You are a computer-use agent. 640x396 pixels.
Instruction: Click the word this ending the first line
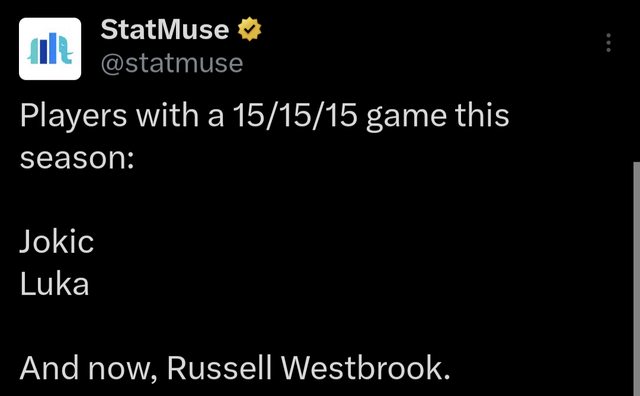click(482, 116)
